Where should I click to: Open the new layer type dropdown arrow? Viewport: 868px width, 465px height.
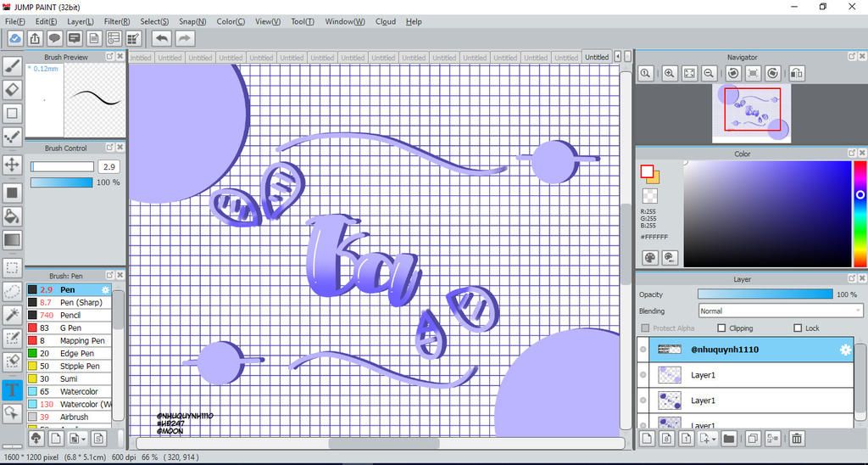714,439
